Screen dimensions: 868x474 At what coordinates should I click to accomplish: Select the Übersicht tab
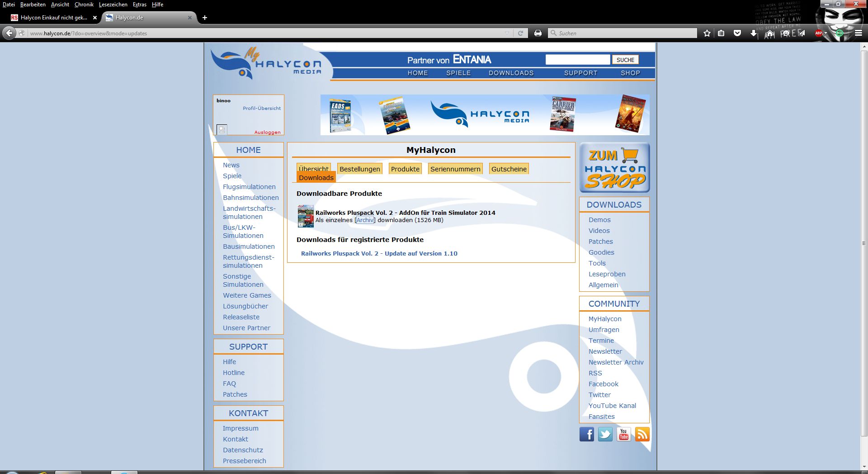(x=314, y=168)
